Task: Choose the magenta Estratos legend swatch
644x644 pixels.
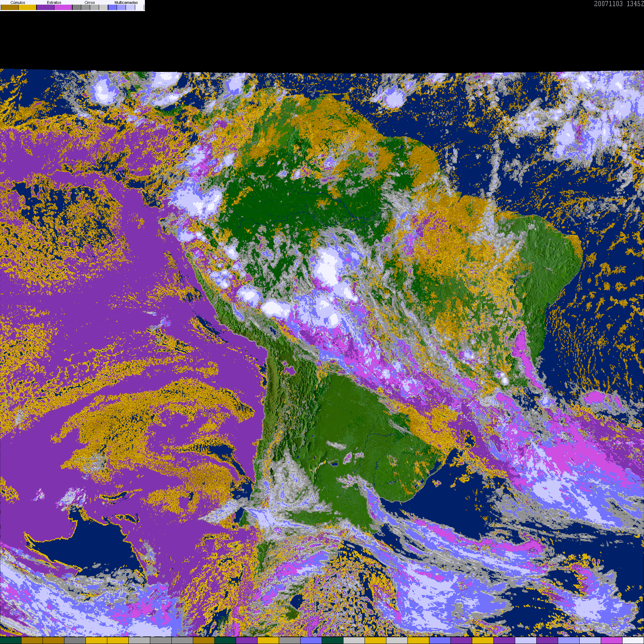Action: tap(63, 8)
